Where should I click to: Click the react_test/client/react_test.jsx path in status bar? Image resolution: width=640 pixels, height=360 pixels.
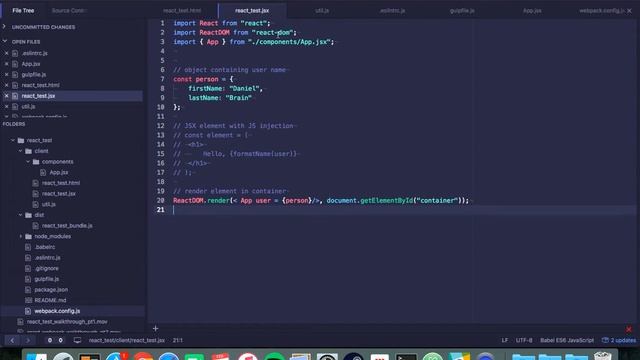point(127,340)
